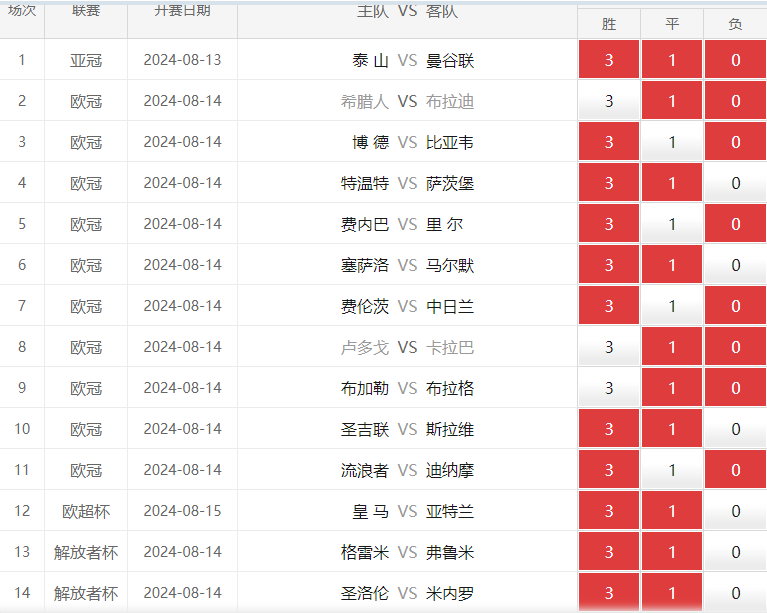Viewport: 767px width, 613px height.
Task: Deselect win option 3 for 博德 VS 比亚韦
Action: click(x=609, y=142)
